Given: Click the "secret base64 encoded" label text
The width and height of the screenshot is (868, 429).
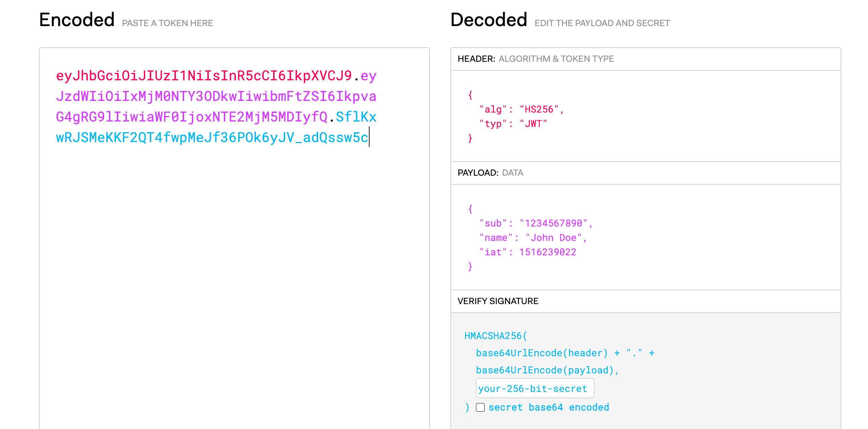Looking at the screenshot, I should pos(548,407).
